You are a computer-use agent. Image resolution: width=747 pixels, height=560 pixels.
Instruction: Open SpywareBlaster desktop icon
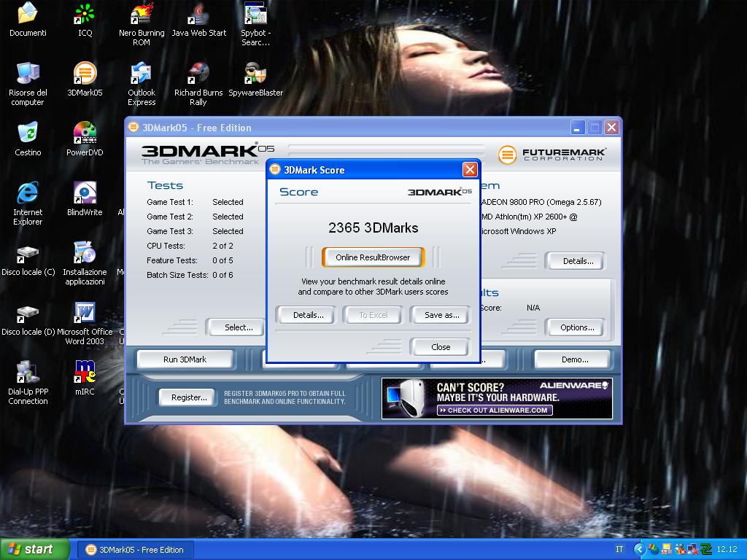(x=256, y=79)
